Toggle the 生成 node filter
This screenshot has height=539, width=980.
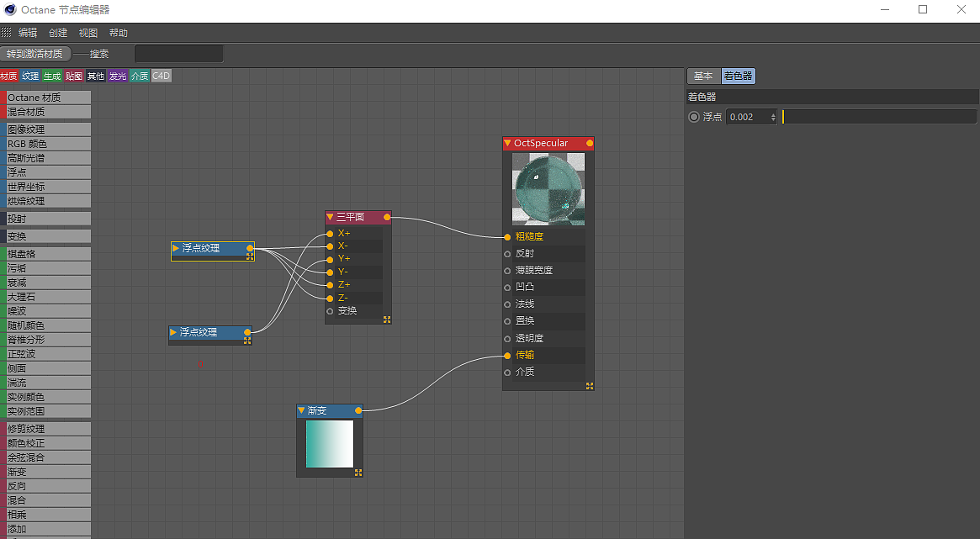52,77
